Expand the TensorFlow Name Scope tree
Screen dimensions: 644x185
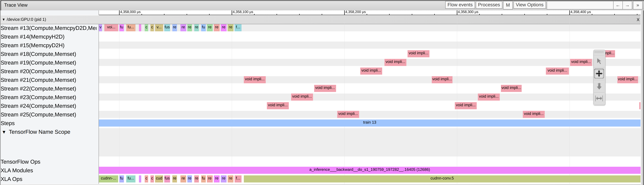point(4,132)
